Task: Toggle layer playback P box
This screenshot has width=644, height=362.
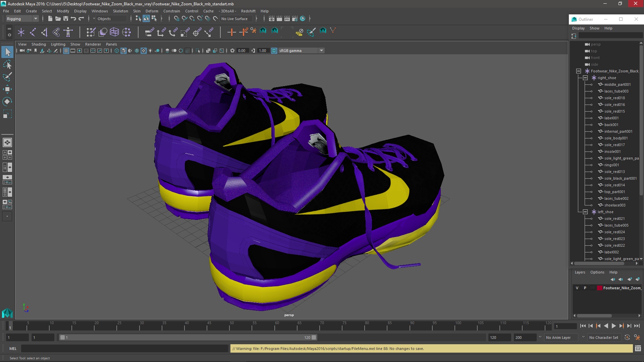Action: 585,288
